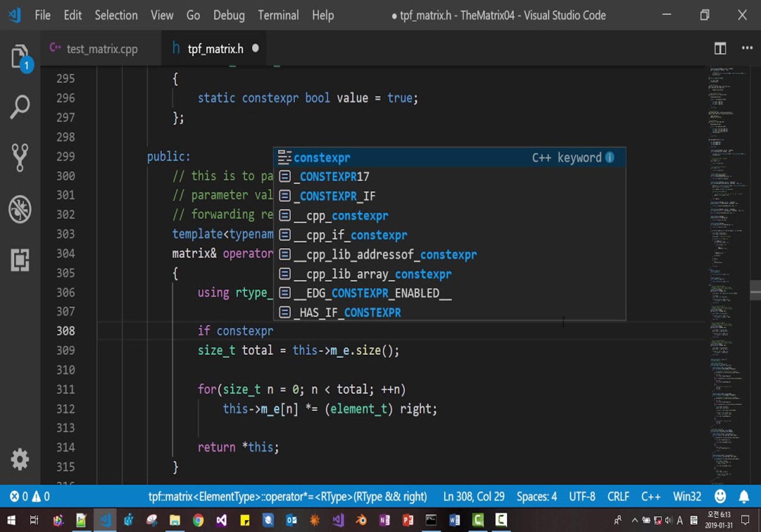Switch to the tpf_matrix.h tab

coord(215,48)
